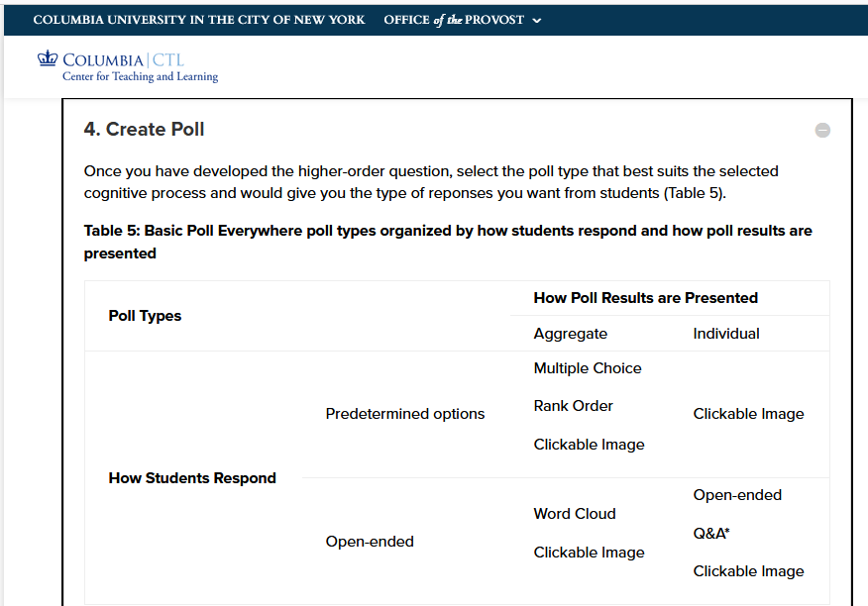Viewport: 868px width, 606px height.
Task: Click the gray minus circle icon
Action: 823,130
